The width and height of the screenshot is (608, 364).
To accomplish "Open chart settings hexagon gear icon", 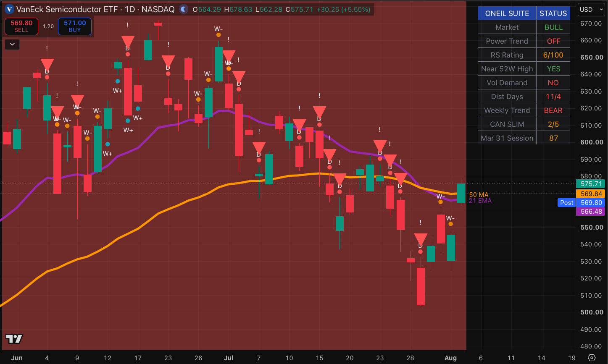I will point(592,358).
